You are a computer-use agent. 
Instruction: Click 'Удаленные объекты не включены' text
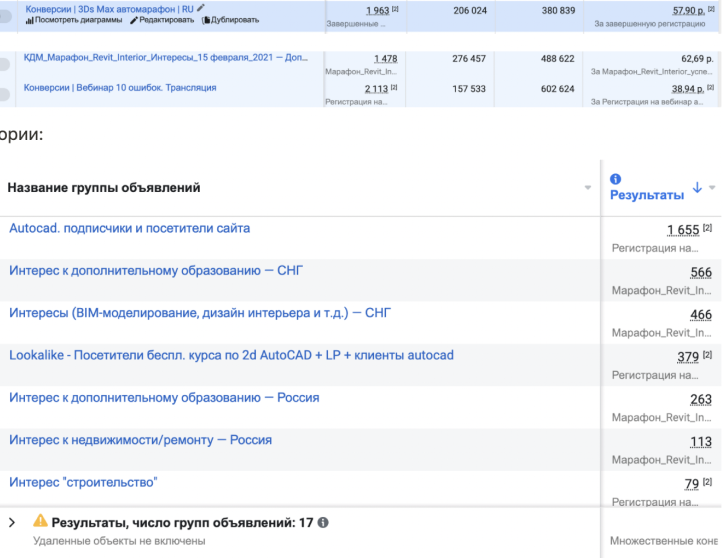(x=119, y=541)
